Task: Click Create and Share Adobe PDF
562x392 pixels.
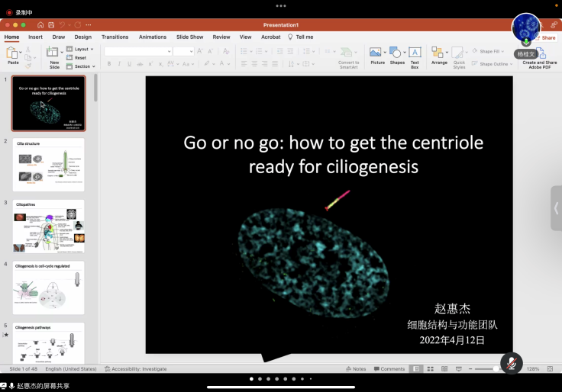Action: [x=540, y=57]
